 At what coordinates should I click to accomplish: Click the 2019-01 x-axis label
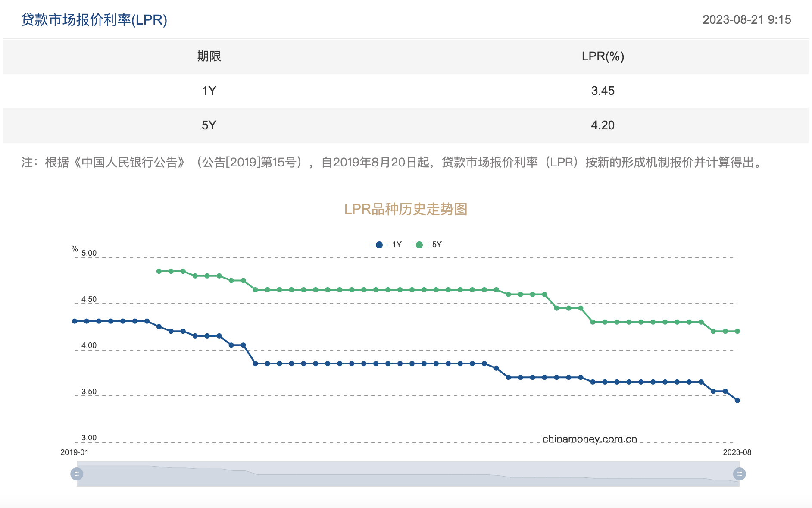pos(74,452)
